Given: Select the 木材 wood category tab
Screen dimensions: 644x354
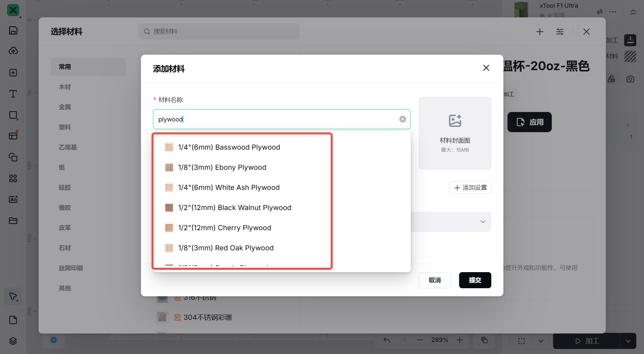Looking at the screenshot, I should click(65, 87).
